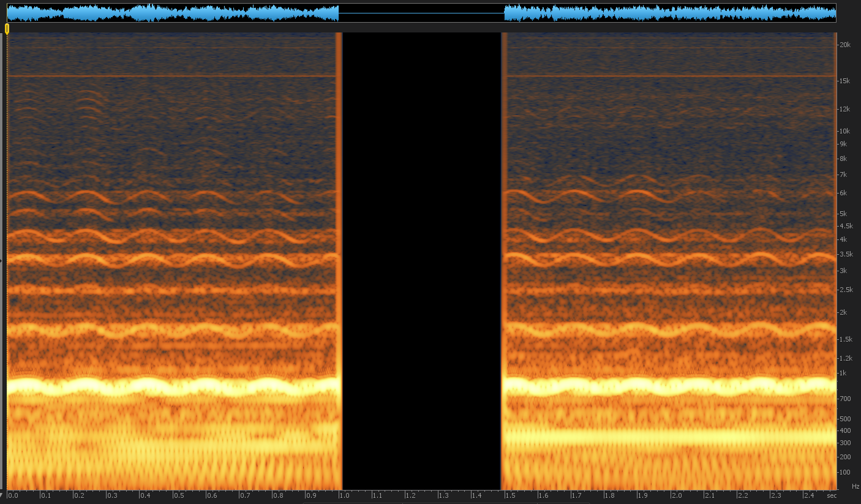Click the 5k label on the frequency ruler

coord(843,214)
